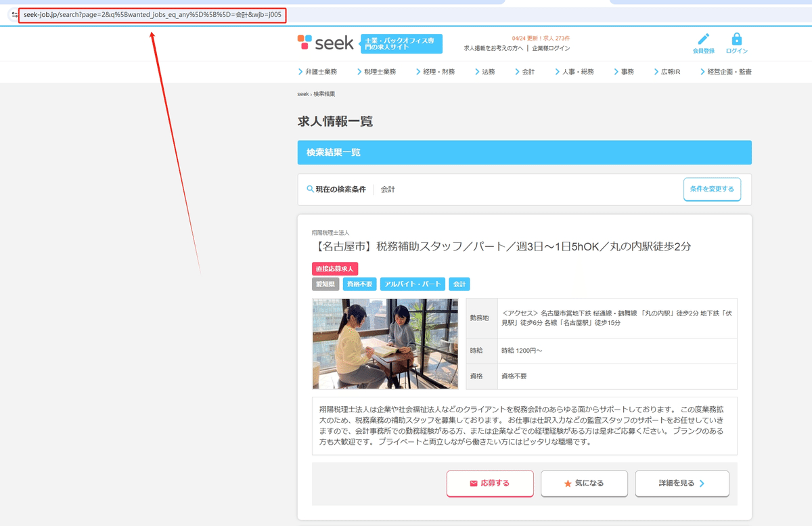Click the 直接応募求人 badge
The image size is (812, 526).
pos(335,269)
